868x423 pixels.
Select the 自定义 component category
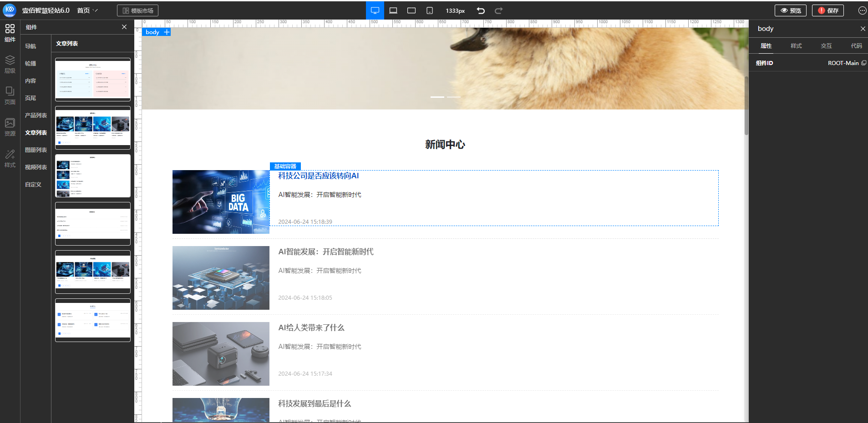pyautogui.click(x=33, y=184)
